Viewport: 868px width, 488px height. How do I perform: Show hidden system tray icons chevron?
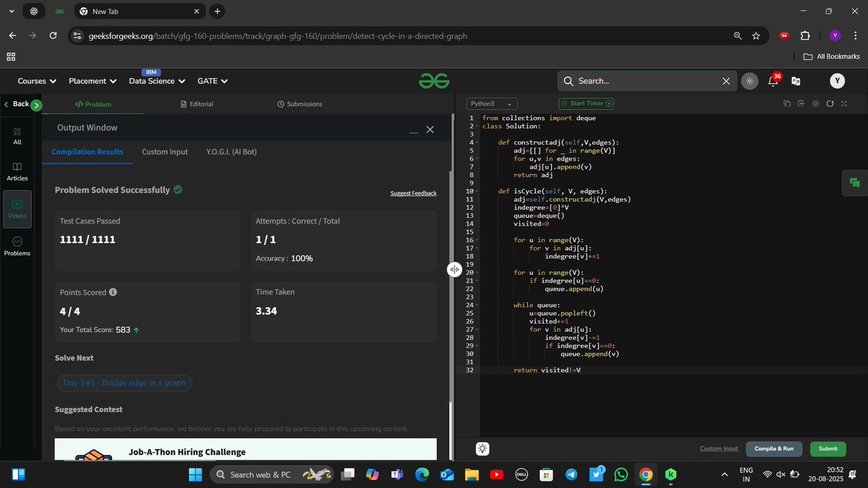[x=724, y=474]
